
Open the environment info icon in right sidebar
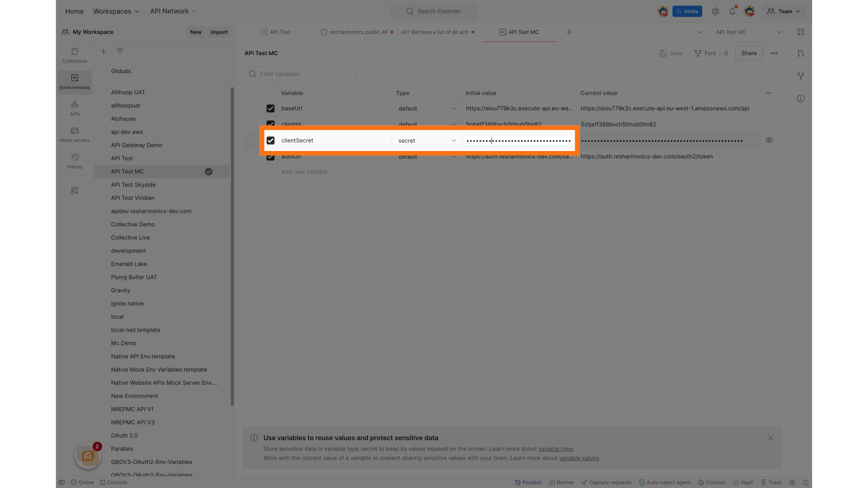(801, 99)
